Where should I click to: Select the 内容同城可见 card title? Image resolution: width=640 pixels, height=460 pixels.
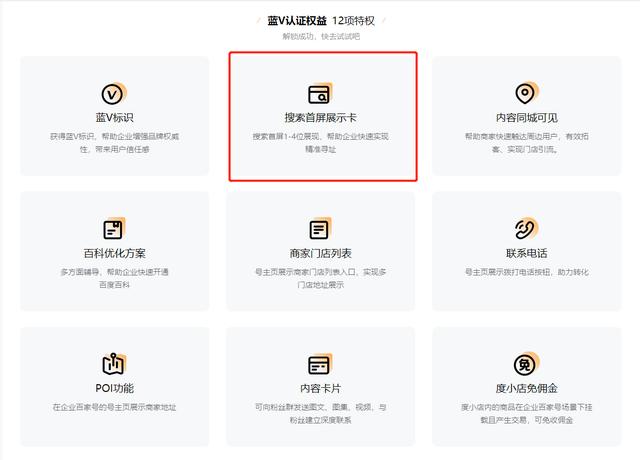[x=527, y=118]
